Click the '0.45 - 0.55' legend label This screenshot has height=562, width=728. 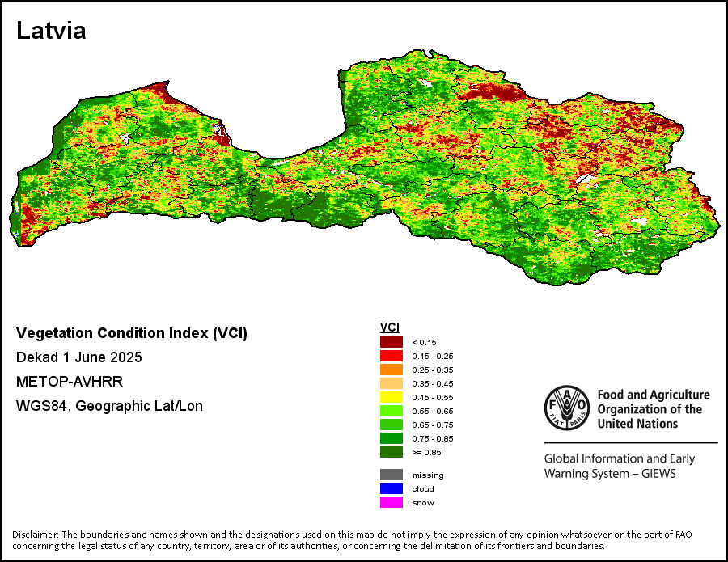433,397
